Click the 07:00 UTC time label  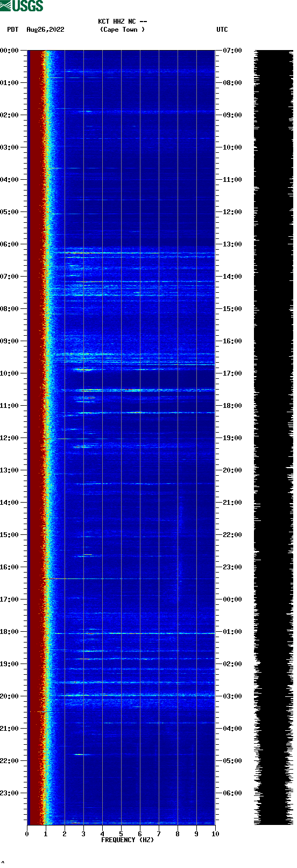click(232, 51)
